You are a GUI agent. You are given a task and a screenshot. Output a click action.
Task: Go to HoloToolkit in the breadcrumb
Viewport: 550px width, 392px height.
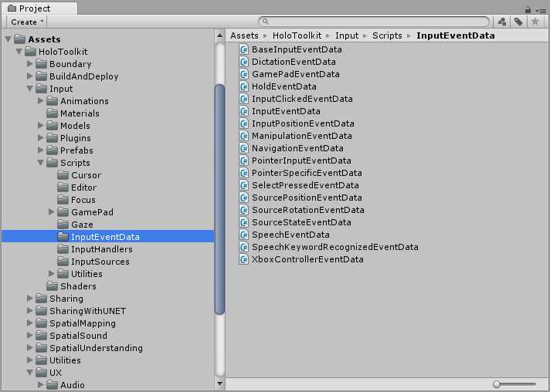(x=297, y=35)
